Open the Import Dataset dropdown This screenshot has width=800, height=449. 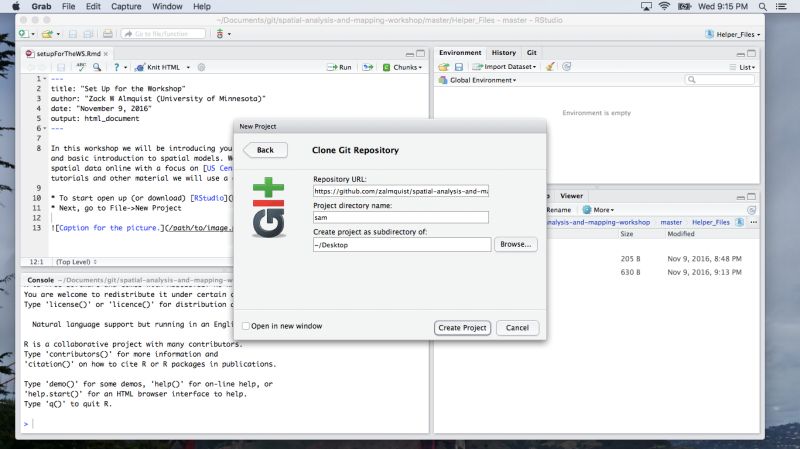504,67
